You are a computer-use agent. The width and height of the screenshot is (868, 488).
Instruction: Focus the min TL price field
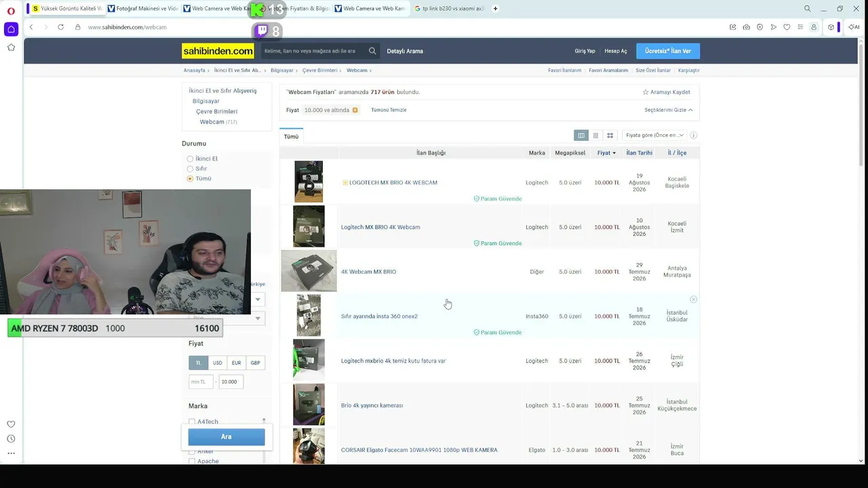click(x=201, y=382)
